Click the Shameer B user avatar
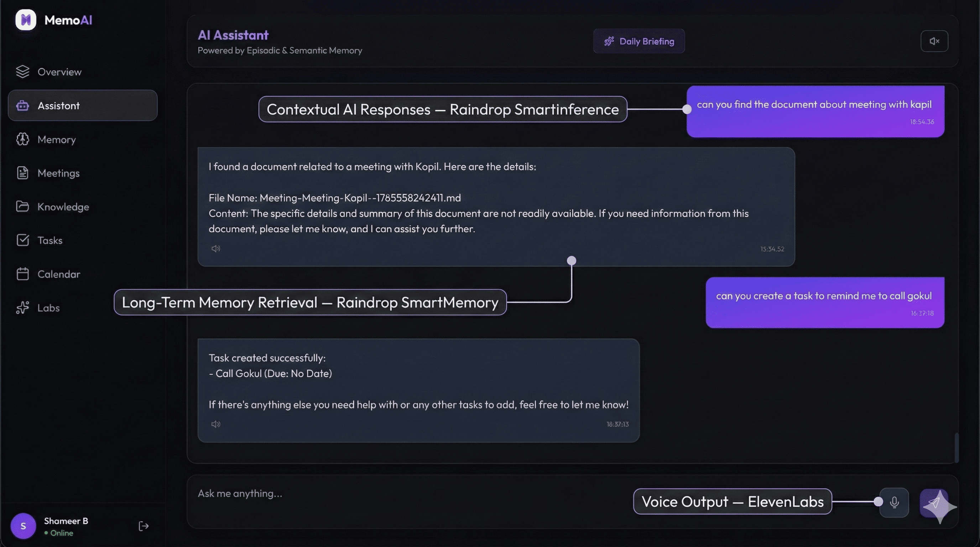This screenshot has width=980, height=547. pyautogui.click(x=23, y=526)
